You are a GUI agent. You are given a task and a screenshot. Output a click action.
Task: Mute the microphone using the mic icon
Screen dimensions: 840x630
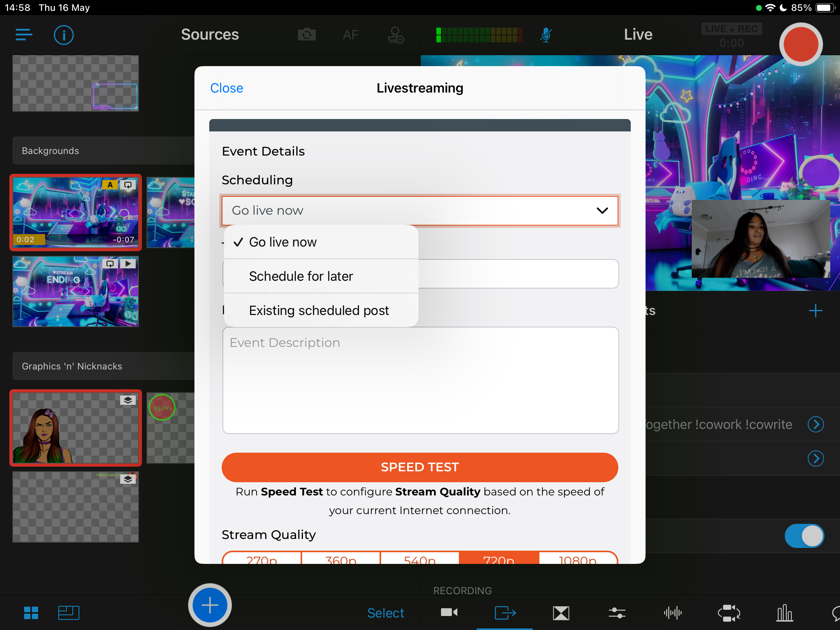tap(545, 35)
